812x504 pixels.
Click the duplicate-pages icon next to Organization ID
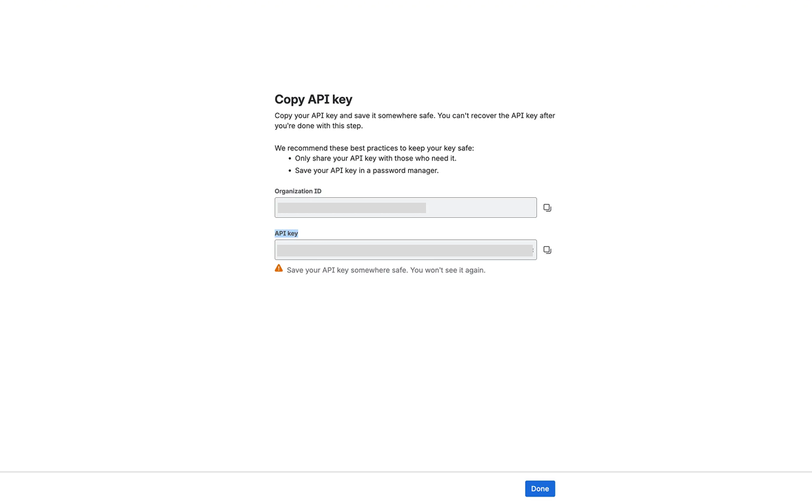[547, 207]
